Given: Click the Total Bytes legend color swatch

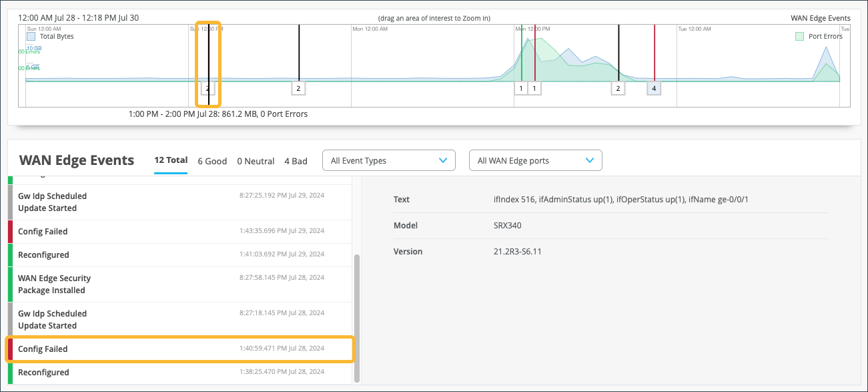Looking at the screenshot, I should point(31,37).
